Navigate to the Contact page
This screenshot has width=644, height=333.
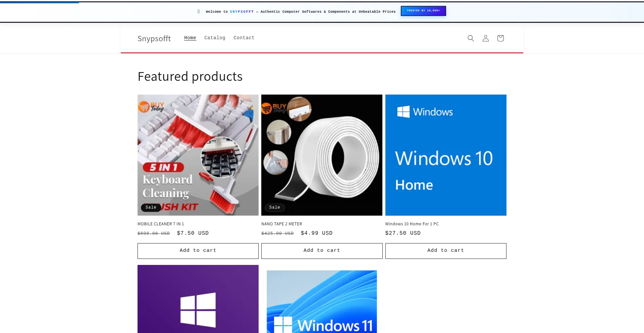(x=244, y=38)
